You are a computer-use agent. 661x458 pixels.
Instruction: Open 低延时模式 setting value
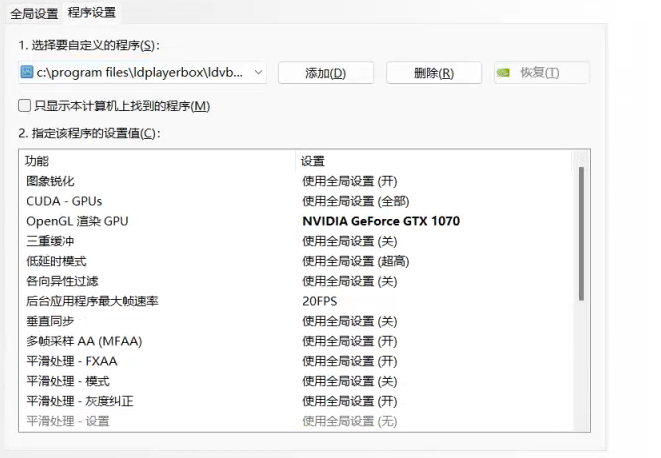355,261
